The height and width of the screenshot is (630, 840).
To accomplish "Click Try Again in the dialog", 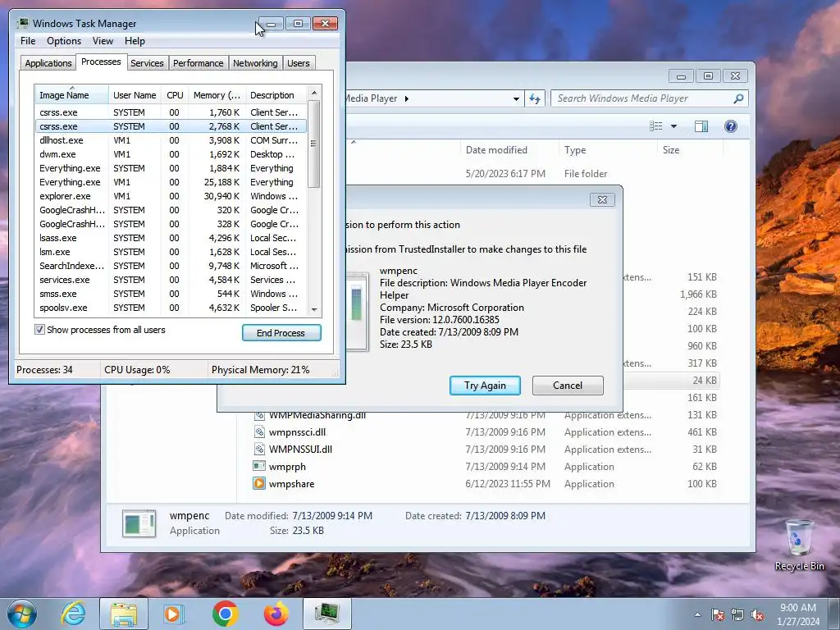I will [x=485, y=386].
